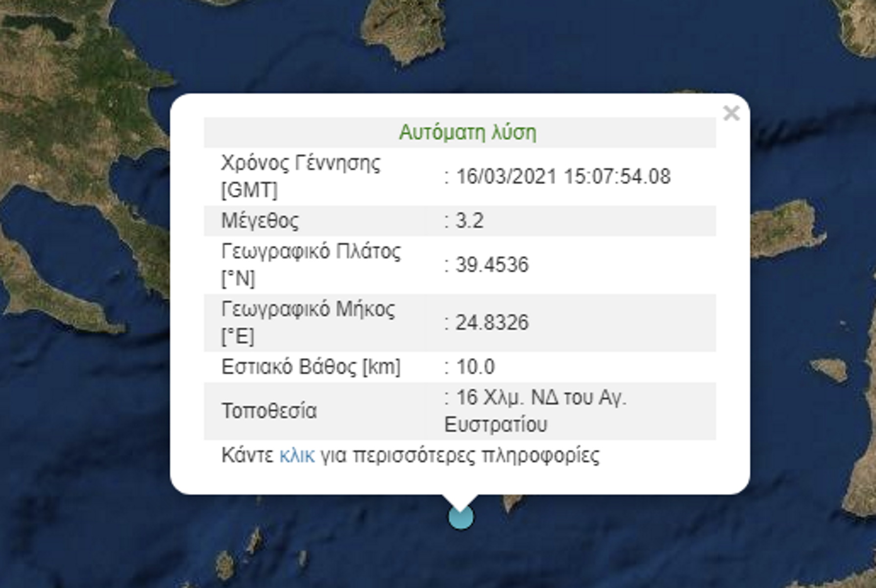
Task: Select the magnitude value 3.2
Action: 469,221
